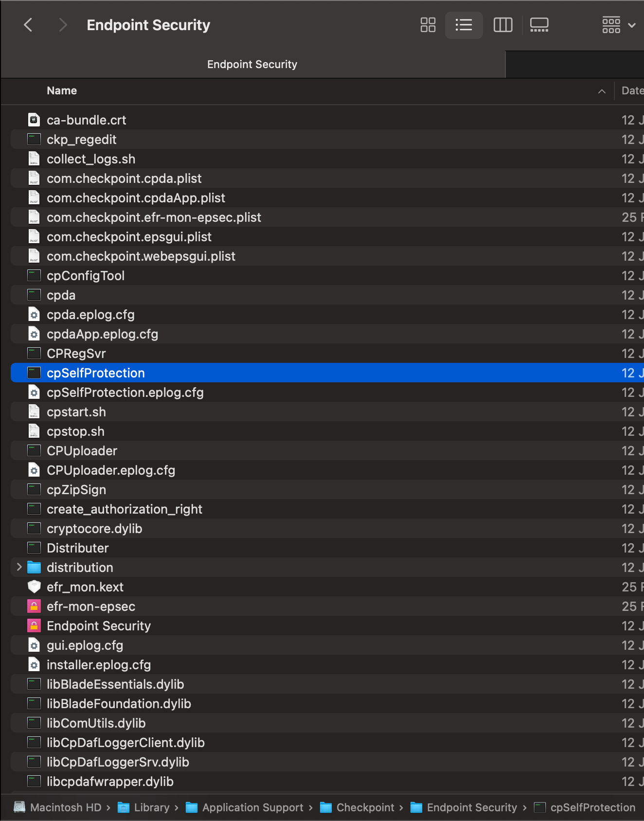Select file libBladeFoundation.dylib
The width and height of the screenshot is (644, 821).
(x=327, y=703)
